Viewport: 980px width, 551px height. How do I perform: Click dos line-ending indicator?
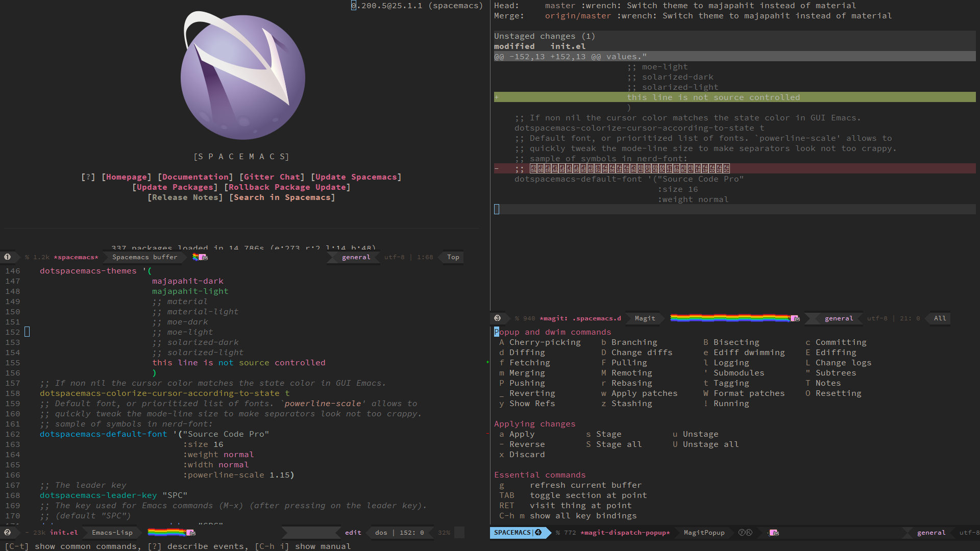(x=381, y=533)
